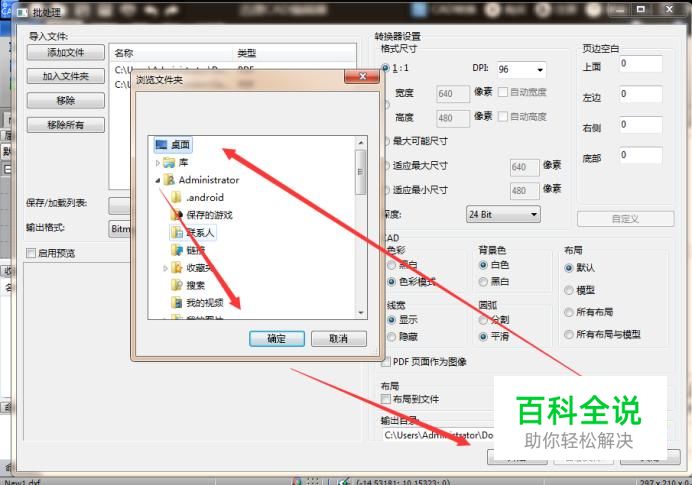
Task: Confirm with 确定 in folder dialog
Action: [277, 338]
